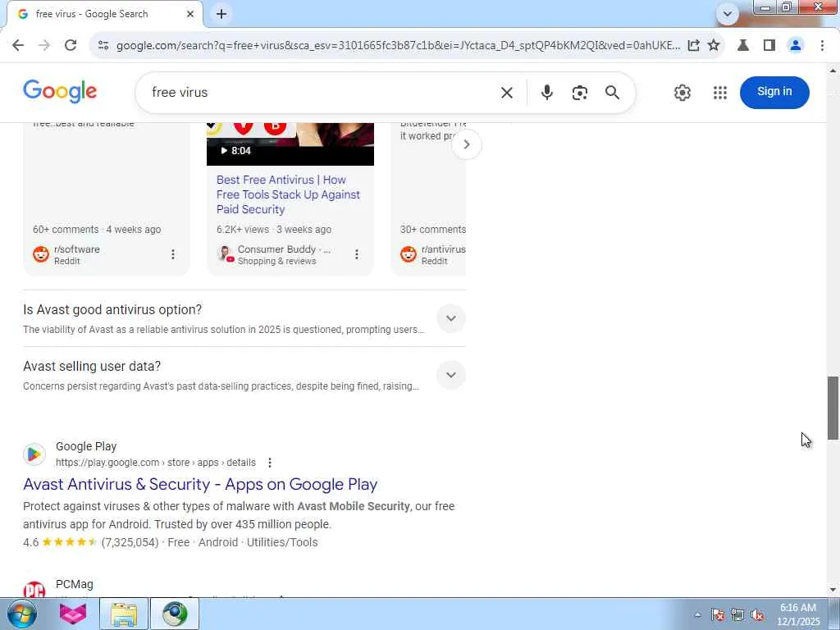Open 'Avast Antivirus & Security' Google Play link
Image resolution: width=840 pixels, height=630 pixels.
pos(200,484)
